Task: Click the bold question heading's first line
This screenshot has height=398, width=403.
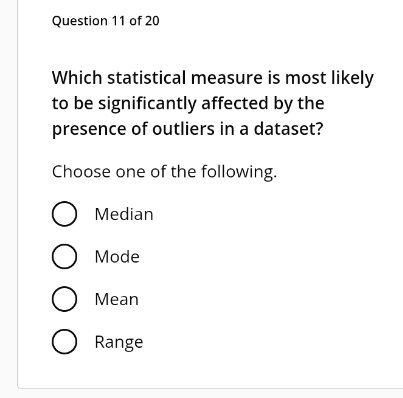Action: coord(213,78)
